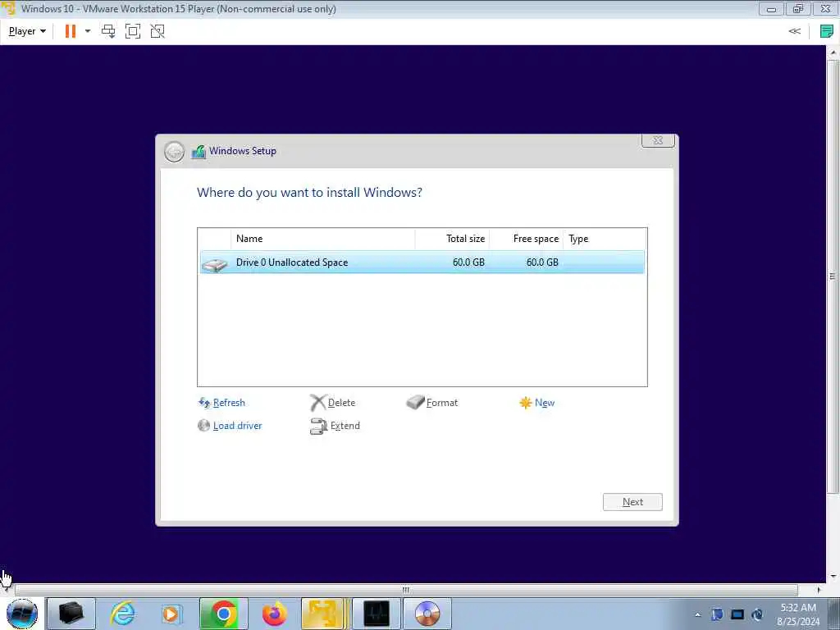The width and height of the screenshot is (840, 630).
Task: Click Send Ctrl+Alt+Del toolbar icon
Action: point(108,31)
